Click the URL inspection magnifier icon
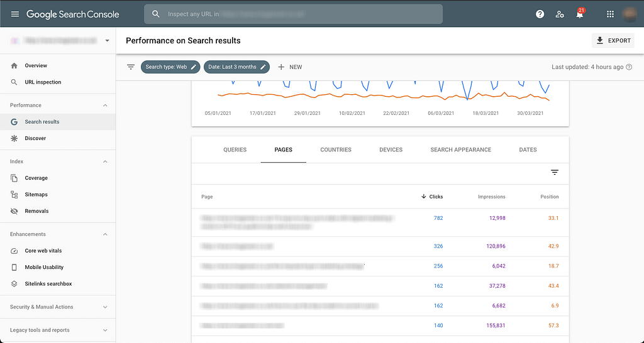The height and width of the screenshot is (343, 644). 14,82
